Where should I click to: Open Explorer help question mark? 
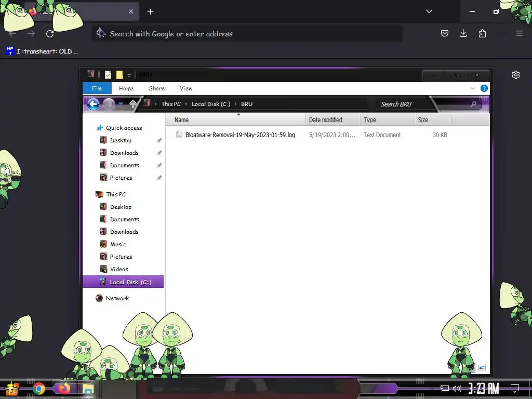coord(484,88)
